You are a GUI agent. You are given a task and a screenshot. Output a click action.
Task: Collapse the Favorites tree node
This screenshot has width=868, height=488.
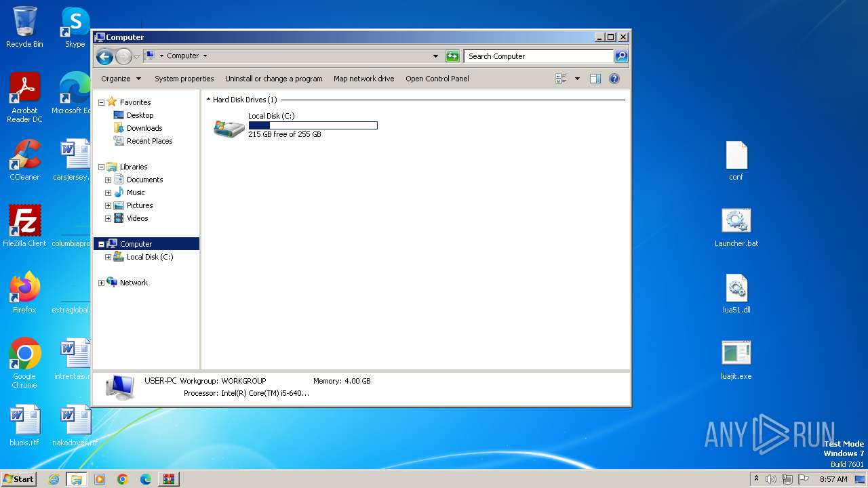(x=101, y=102)
